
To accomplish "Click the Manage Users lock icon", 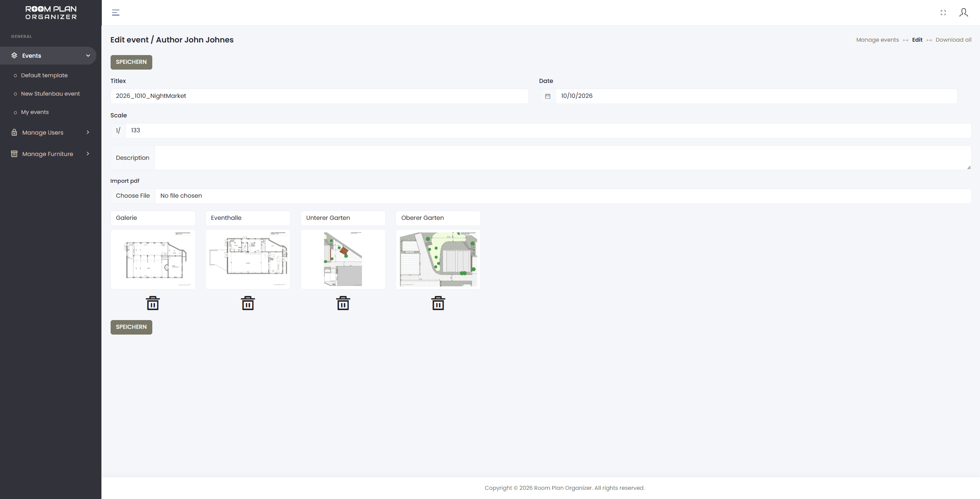I will 14,132.
